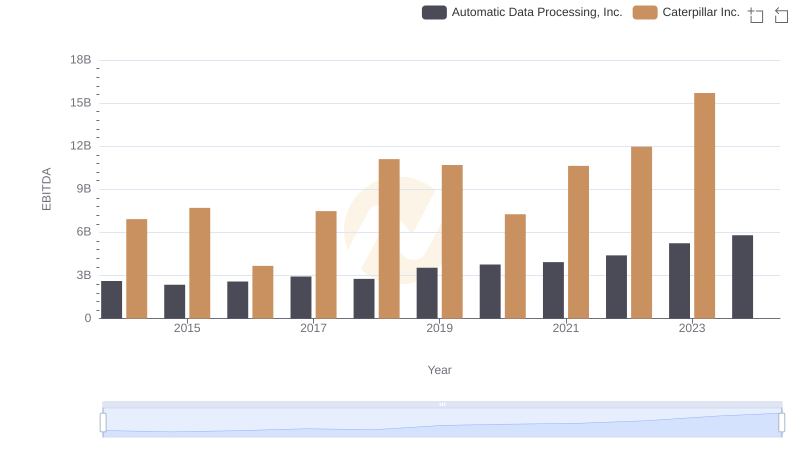Select the ADP dark bar for 2022
The image size is (800, 461).
[616, 287]
